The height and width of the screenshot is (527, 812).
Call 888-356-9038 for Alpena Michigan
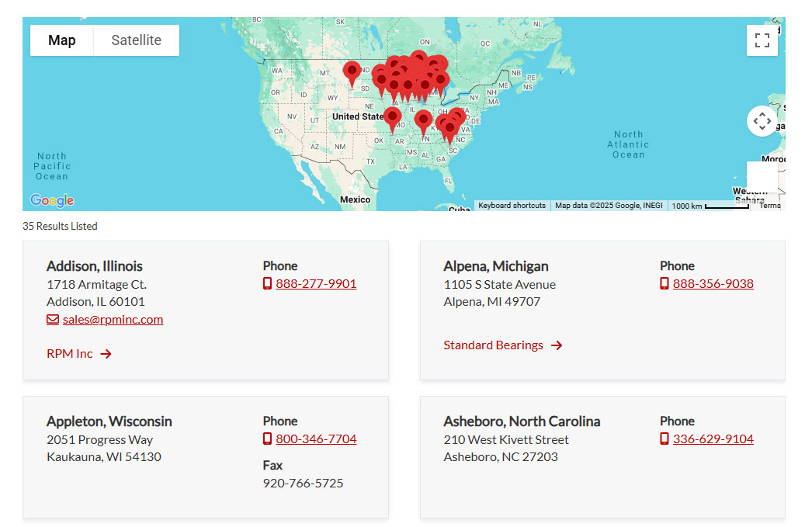coord(713,283)
